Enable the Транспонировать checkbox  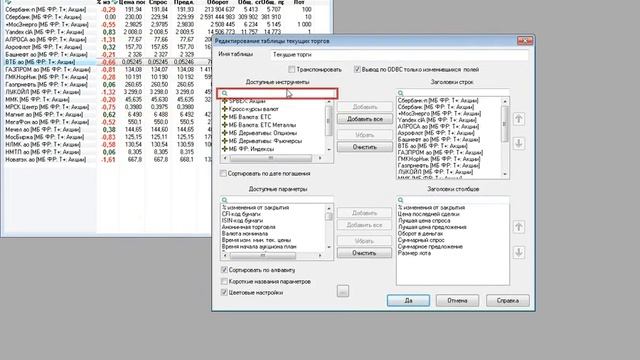[291, 69]
